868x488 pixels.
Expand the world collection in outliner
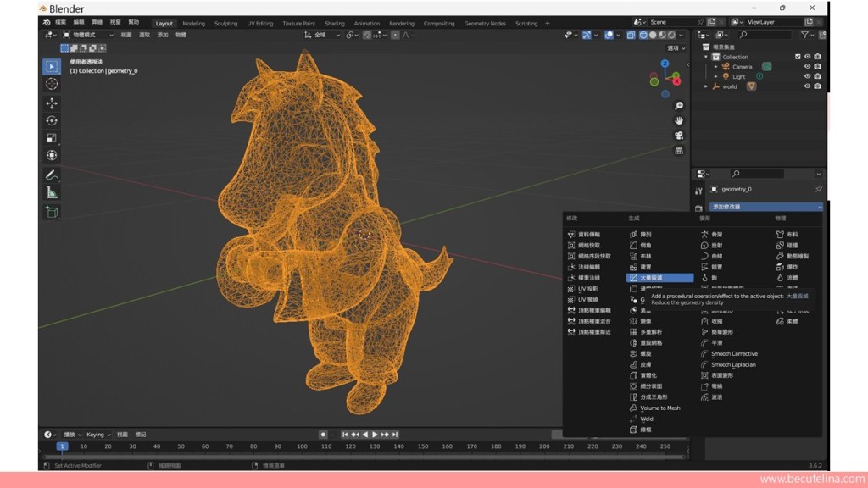click(706, 86)
